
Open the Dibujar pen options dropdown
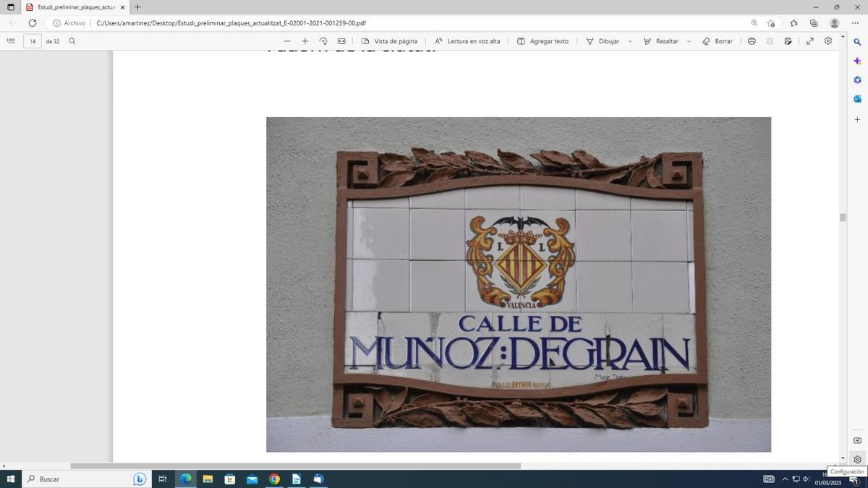tap(629, 41)
